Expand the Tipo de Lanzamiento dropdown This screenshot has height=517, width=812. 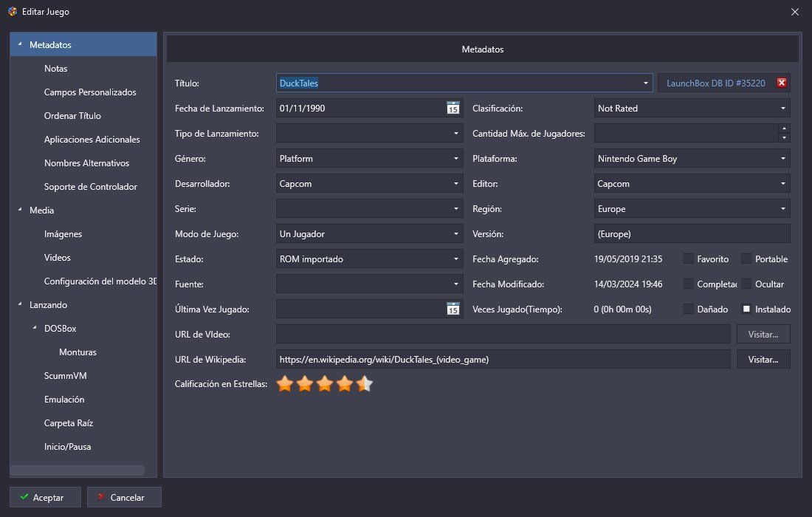[x=455, y=134]
